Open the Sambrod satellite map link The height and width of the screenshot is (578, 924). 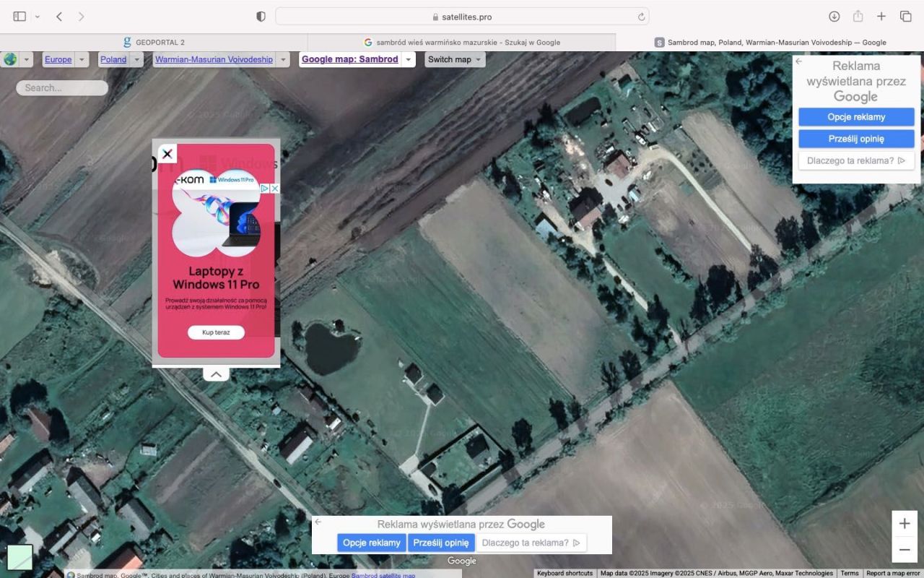(x=383, y=575)
